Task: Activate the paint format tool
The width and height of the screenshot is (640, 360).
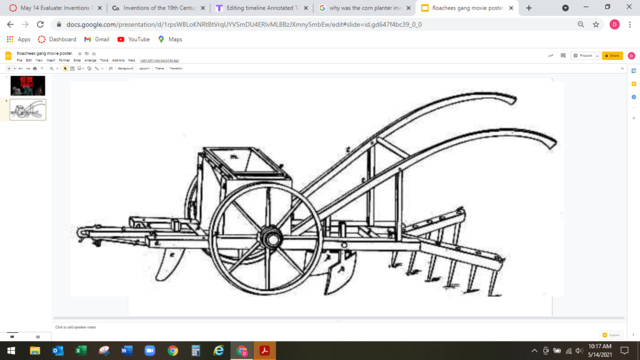Action: pyautogui.click(x=42, y=69)
